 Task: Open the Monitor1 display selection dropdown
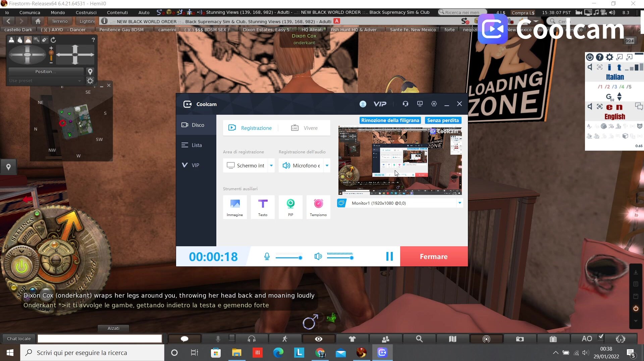tap(460, 203)
